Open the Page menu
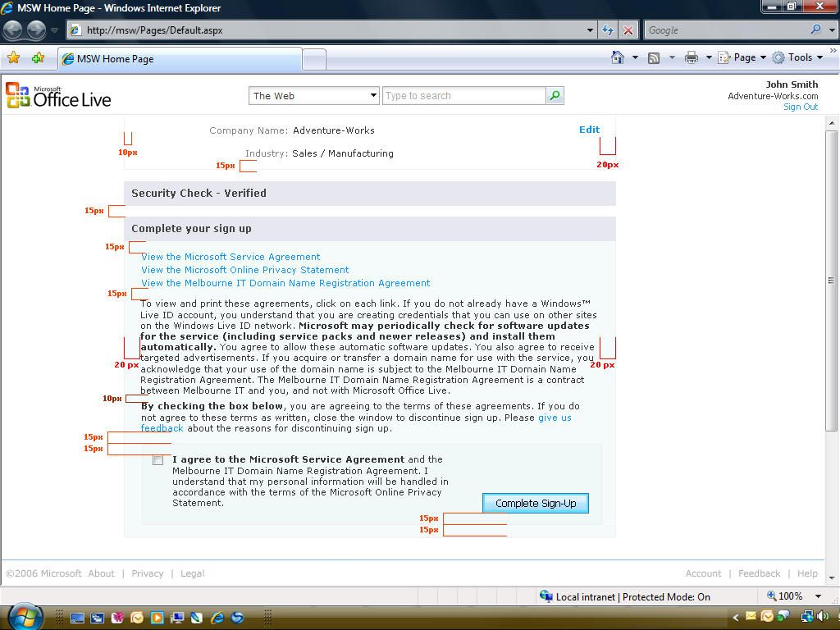Screen dimensions: 840x630 coord(742,57)
